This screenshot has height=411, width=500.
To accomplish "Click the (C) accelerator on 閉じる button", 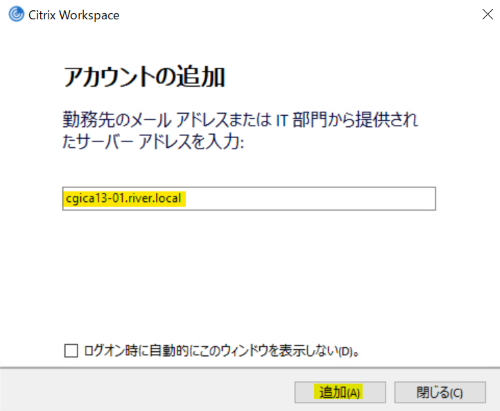I will coord(456,393).
